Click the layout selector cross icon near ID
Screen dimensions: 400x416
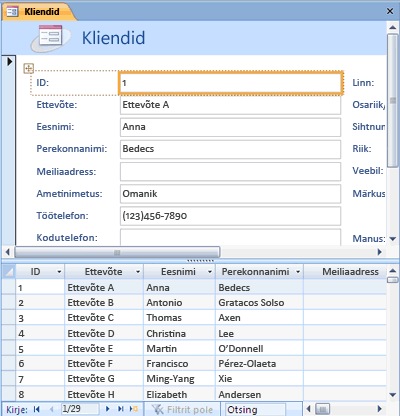[x=29, y=68]
